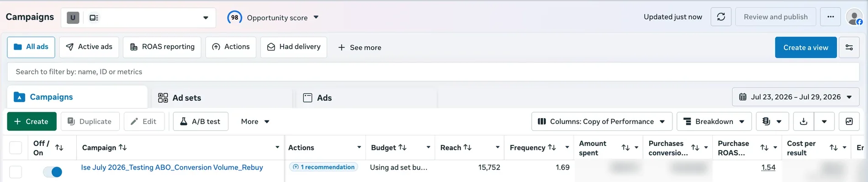
Task: Check the select-all campaigns checkbox
Action: [x=16, y=148]
